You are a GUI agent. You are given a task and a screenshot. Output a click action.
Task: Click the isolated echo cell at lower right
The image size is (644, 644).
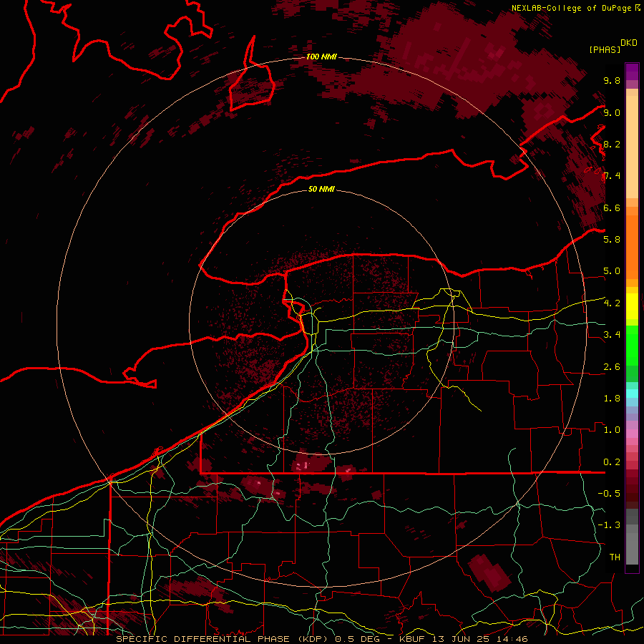pyautogui.click(x=491, y=572)
